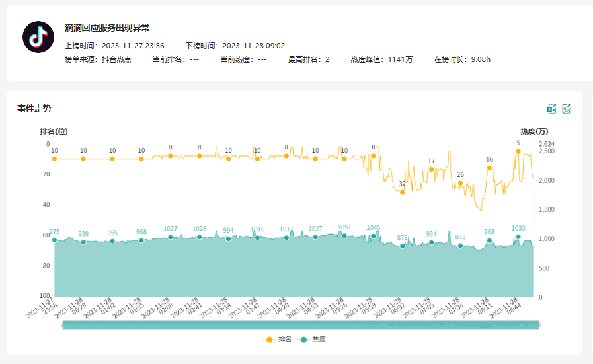This screenshot has height=364, width=593.
Task: Select the rank 16 data point
Action: pos(489,168)
